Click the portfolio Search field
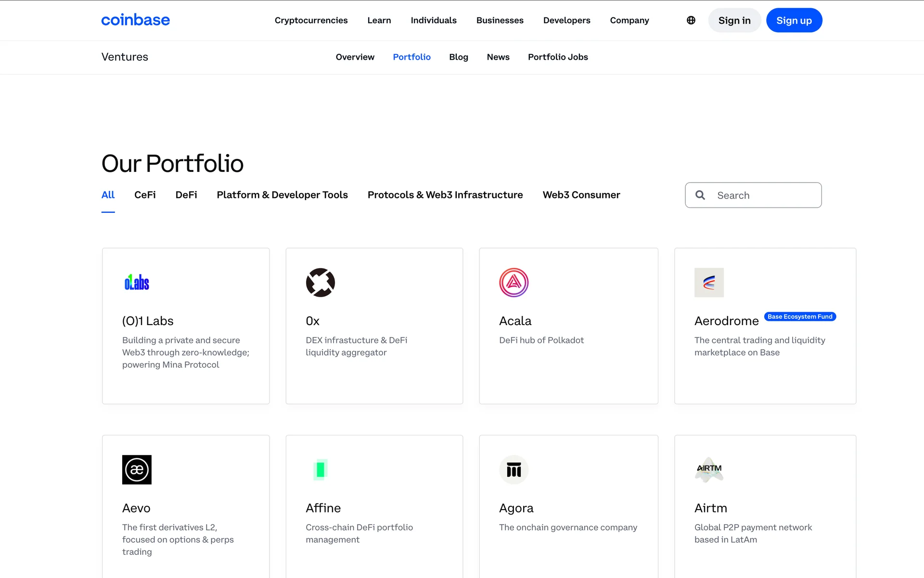 tap(765, 195)
